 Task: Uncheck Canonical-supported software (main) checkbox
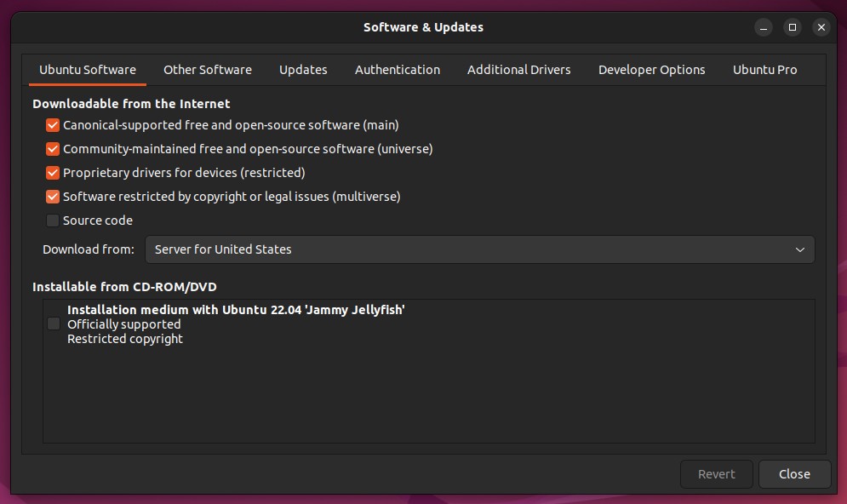(53, 125)
